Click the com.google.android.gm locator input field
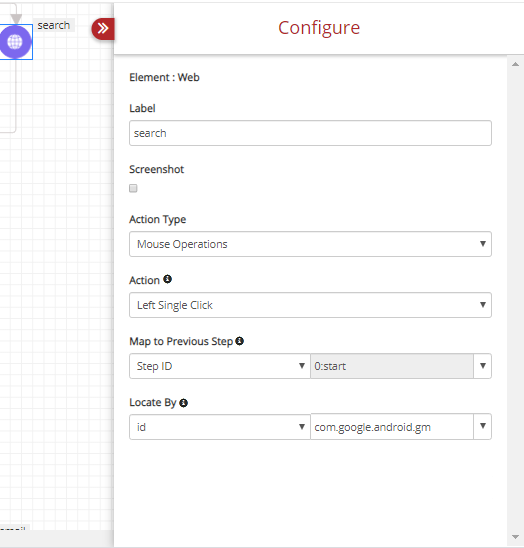 [x=392, y=427]
